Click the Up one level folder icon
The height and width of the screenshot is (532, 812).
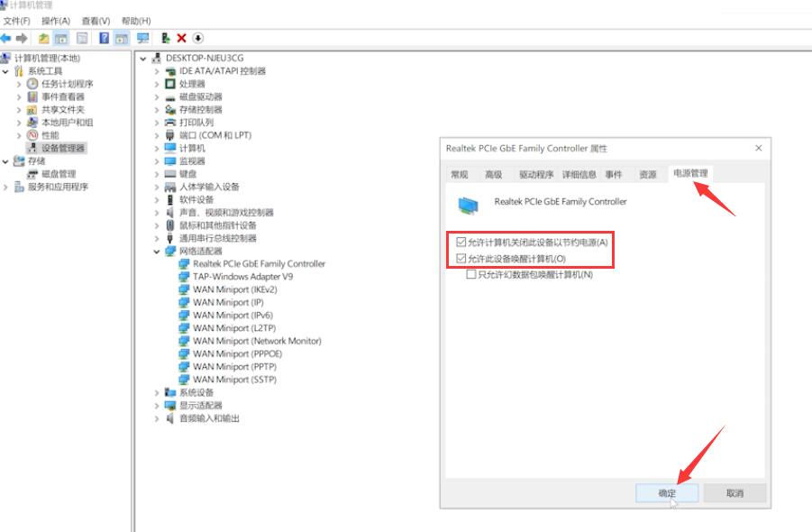point(44,39)
